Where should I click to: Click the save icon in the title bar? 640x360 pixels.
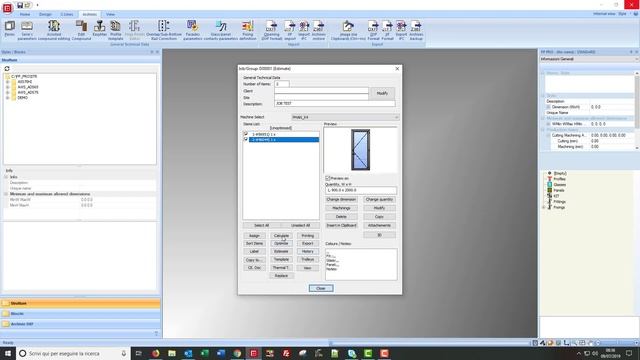coord(20,5)
